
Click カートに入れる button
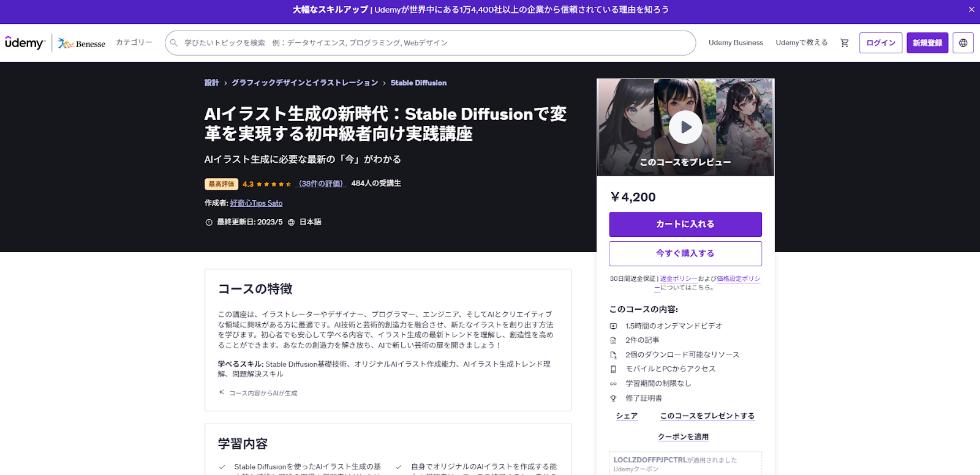[x=685, y=224]
